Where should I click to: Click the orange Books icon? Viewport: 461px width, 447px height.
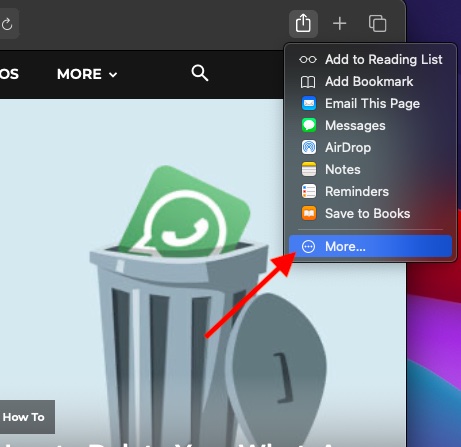309,213
